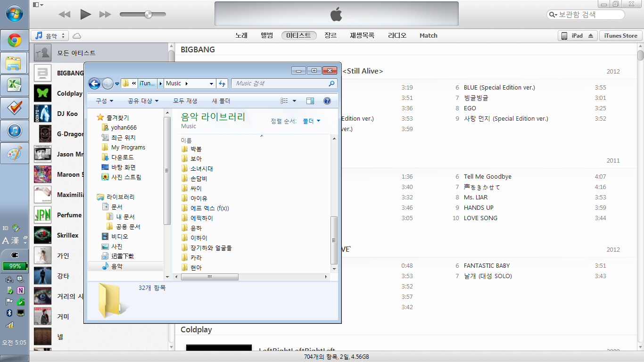
Task: Eject the iPad with eject icon
Action: (592, 36)
